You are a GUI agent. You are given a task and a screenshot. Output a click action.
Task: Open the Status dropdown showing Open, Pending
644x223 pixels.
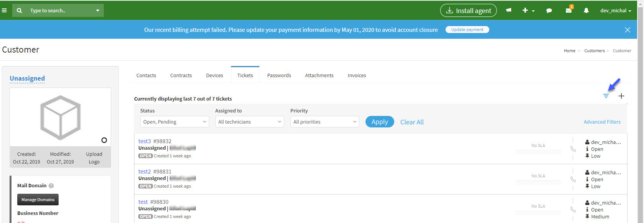(175, 122)
